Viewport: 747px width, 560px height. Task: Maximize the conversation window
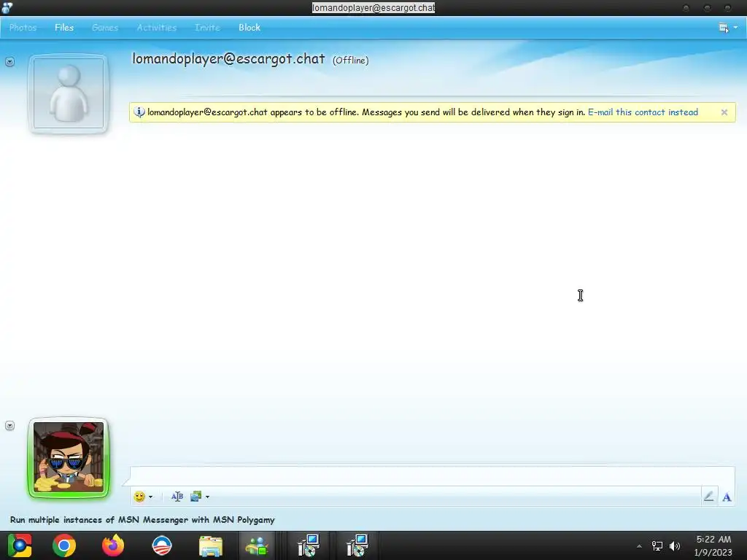[x=707, y=8]
